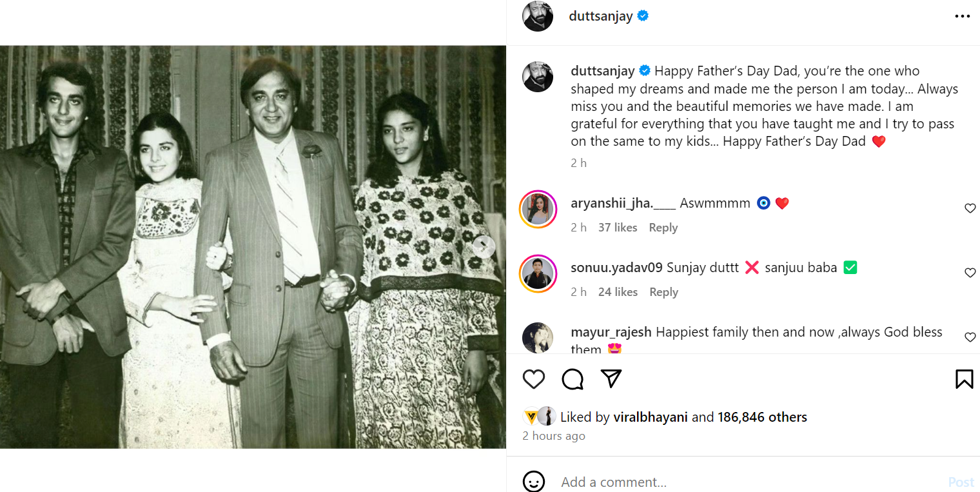Reply to aryanshii_jha.___ comment
This screenshot has width=980, height=492.
[x=663, y=228]
